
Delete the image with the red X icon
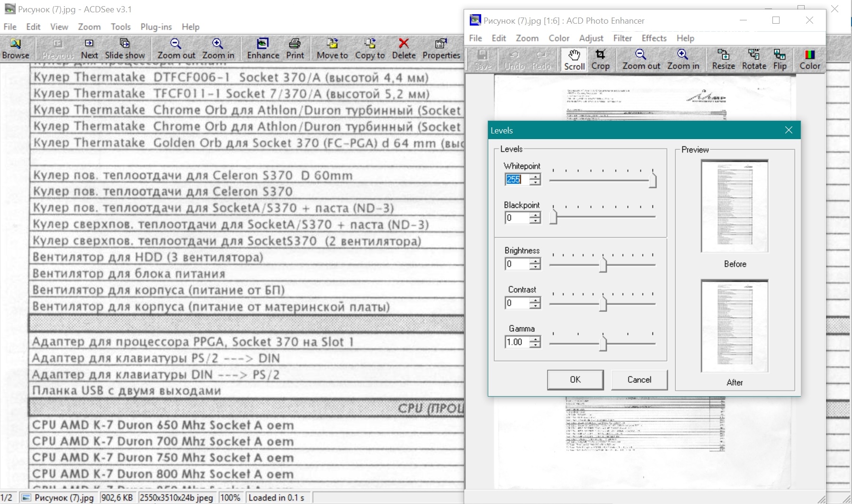point(404,49)
